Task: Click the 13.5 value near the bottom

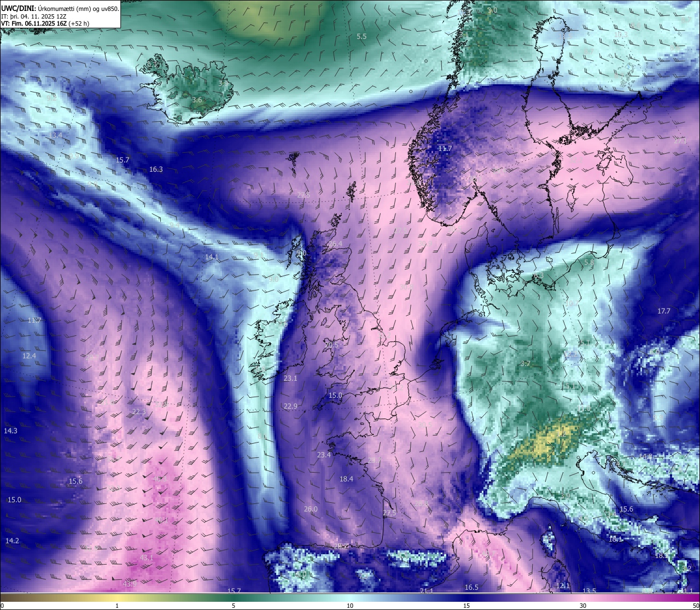Action: pos(589,591)
